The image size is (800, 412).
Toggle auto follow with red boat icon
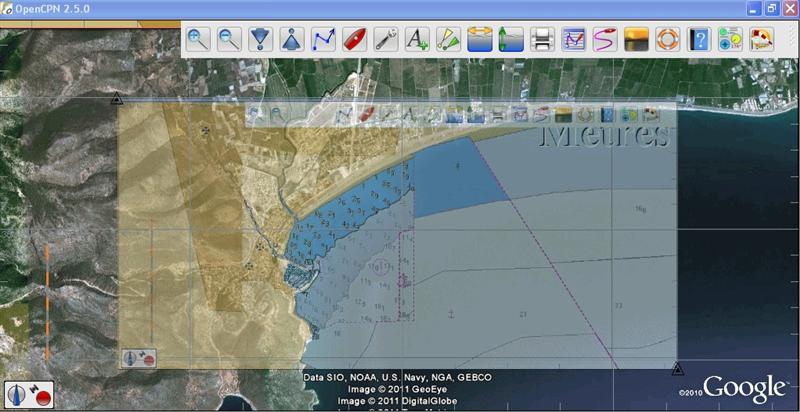click(x=354, y=40)
